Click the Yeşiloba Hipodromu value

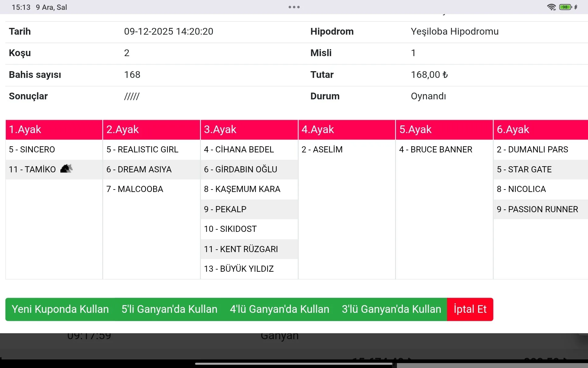[454, 32]
